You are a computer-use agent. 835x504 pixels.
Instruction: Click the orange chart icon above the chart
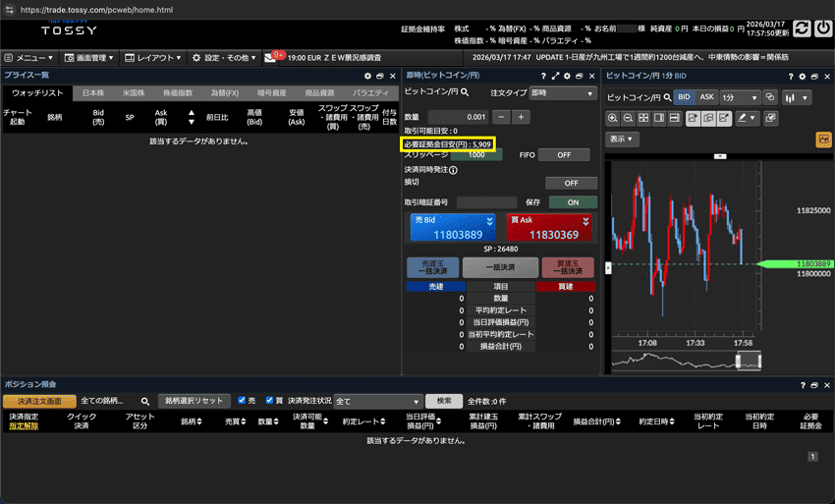(x=823, y=140)
